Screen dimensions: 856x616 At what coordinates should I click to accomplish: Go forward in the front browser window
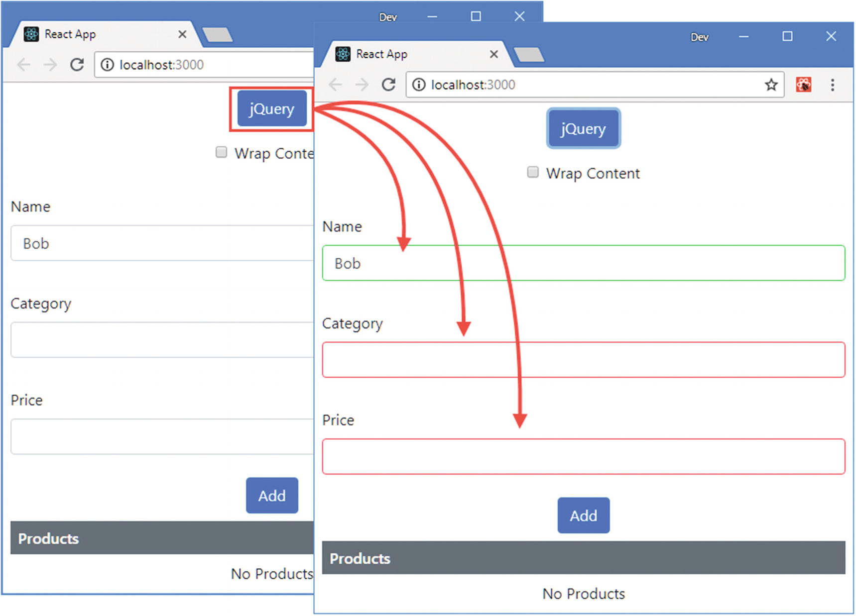pos(362,85)
